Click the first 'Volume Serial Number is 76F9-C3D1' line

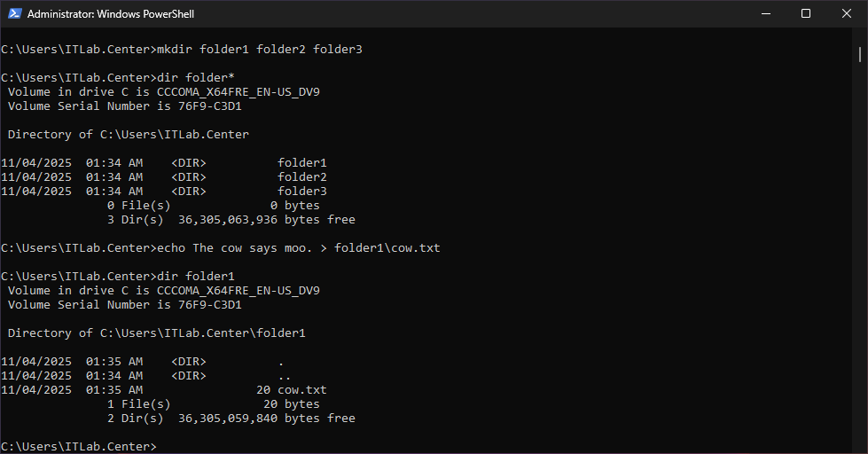coord(124,106)
